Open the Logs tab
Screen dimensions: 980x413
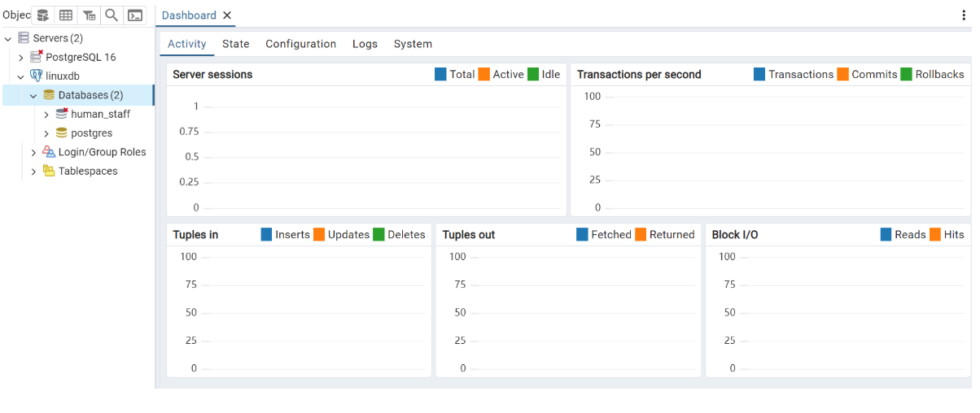click(365, 44)
